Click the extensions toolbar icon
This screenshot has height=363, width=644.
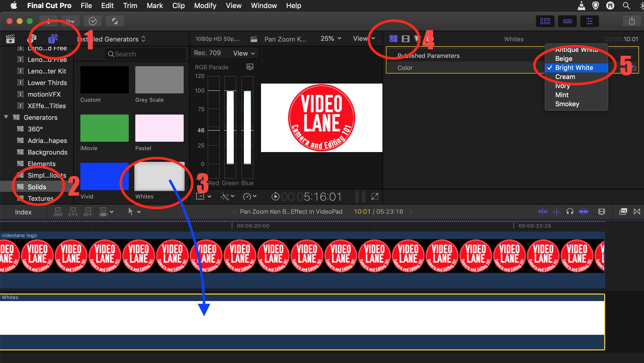115,21
